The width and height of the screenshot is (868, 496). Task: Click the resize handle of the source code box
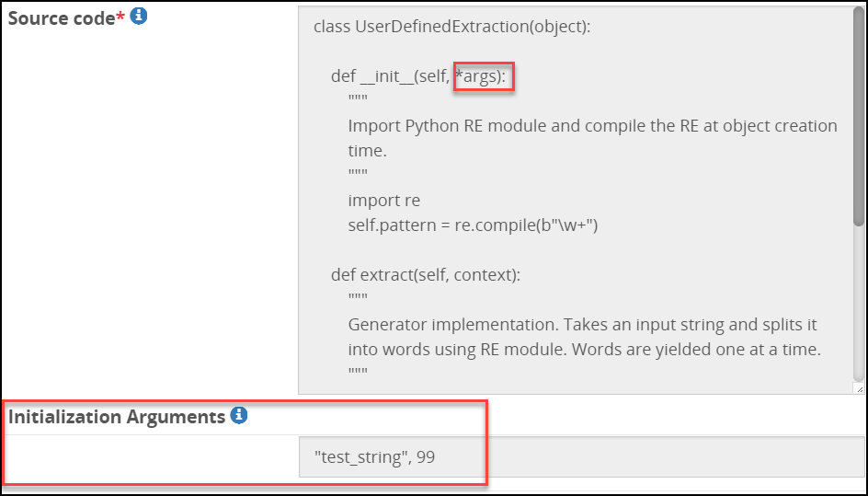[x=859, y=389]
